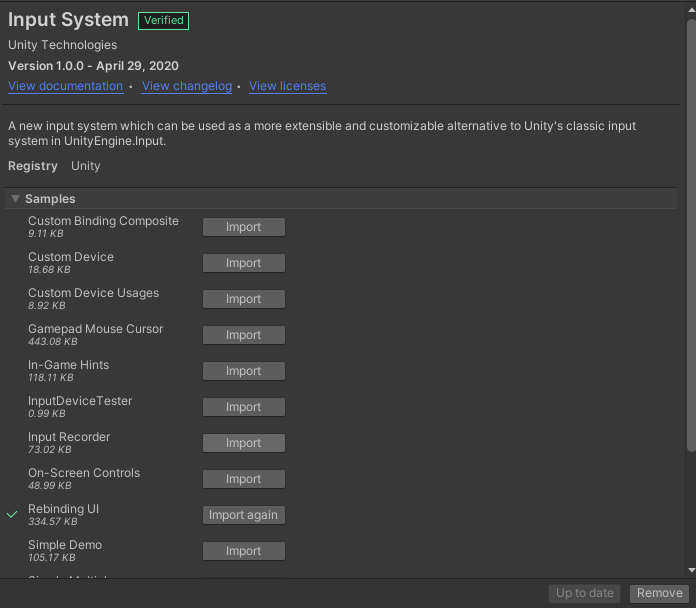Viewport: 696px width, 608px height.
Task: Click the Verified badge next to title
Action: 163,20
